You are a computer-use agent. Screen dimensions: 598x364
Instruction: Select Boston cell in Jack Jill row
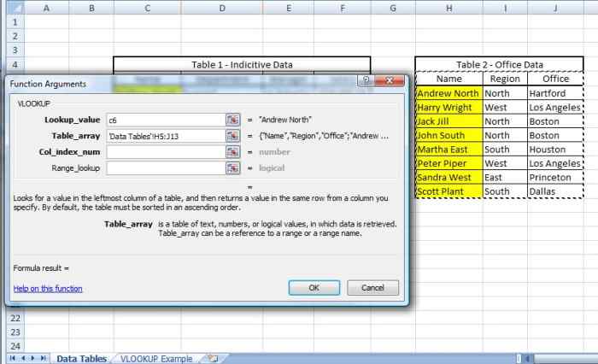pos(555,121)
